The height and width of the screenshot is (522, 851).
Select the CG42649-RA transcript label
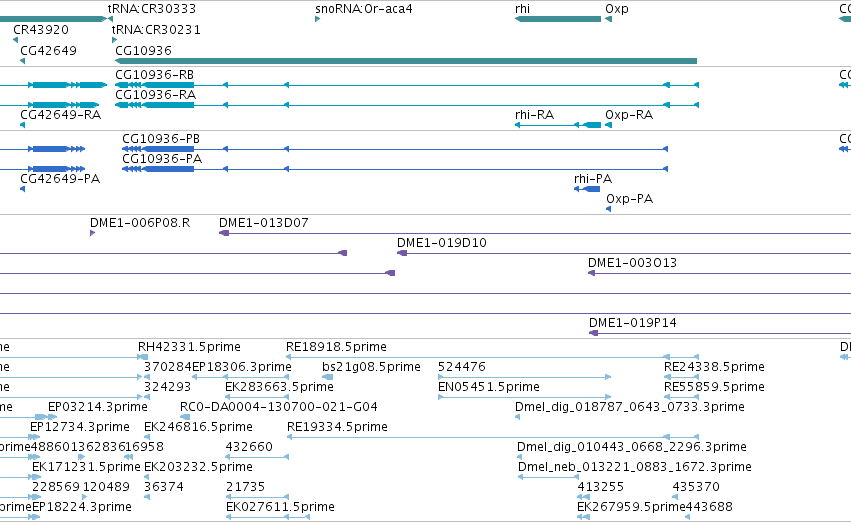60,114
